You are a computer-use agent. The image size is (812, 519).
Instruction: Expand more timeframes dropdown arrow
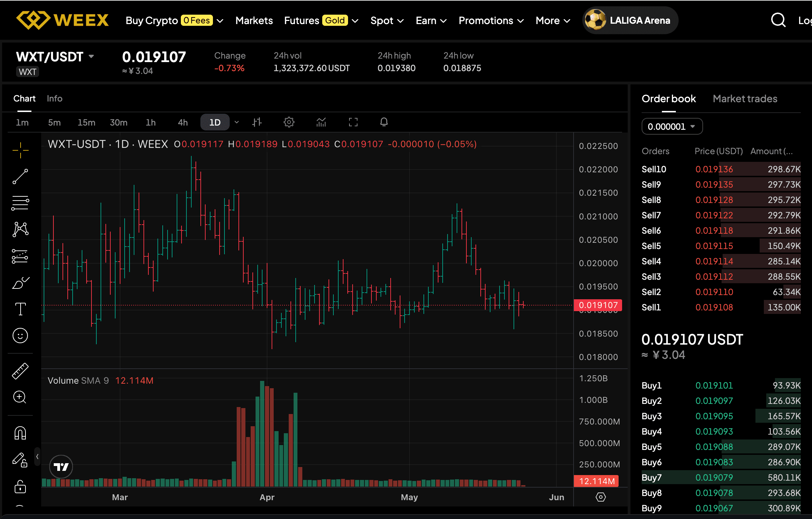coord(237,122)
